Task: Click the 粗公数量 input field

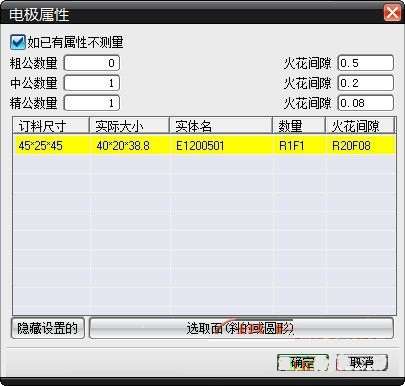Action: pos(92,63)
